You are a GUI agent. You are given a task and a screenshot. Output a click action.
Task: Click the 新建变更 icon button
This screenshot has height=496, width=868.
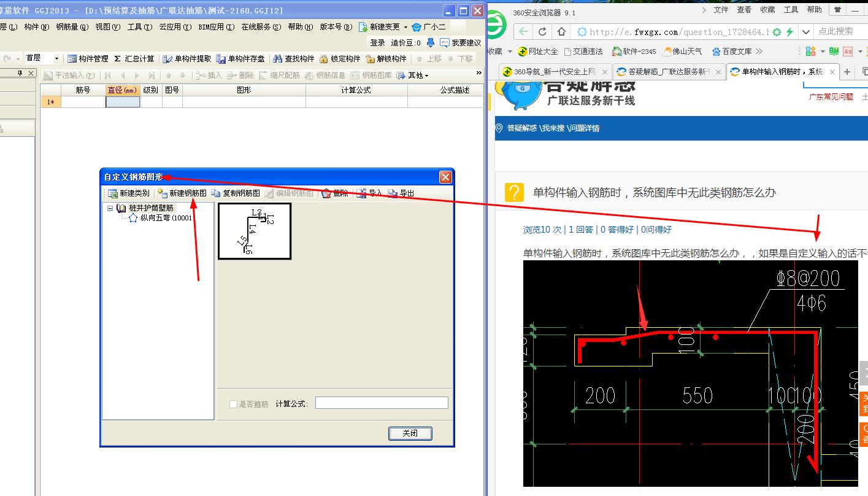pos(379,27)
